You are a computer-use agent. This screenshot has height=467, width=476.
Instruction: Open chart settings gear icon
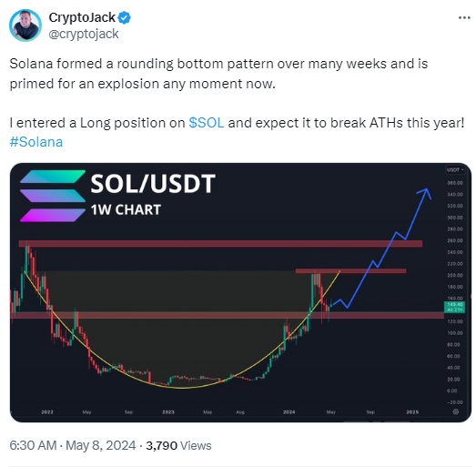tap(455, 411)
